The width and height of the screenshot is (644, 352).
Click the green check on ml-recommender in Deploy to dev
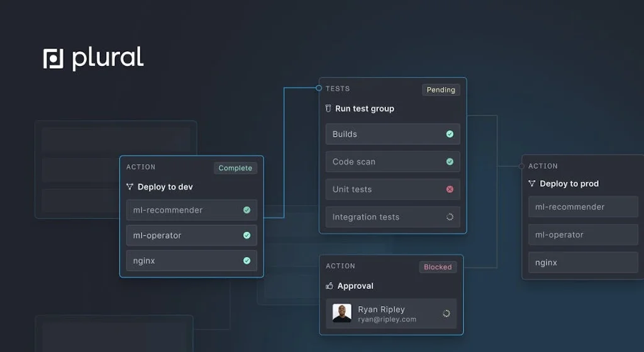tap(247, 210)
